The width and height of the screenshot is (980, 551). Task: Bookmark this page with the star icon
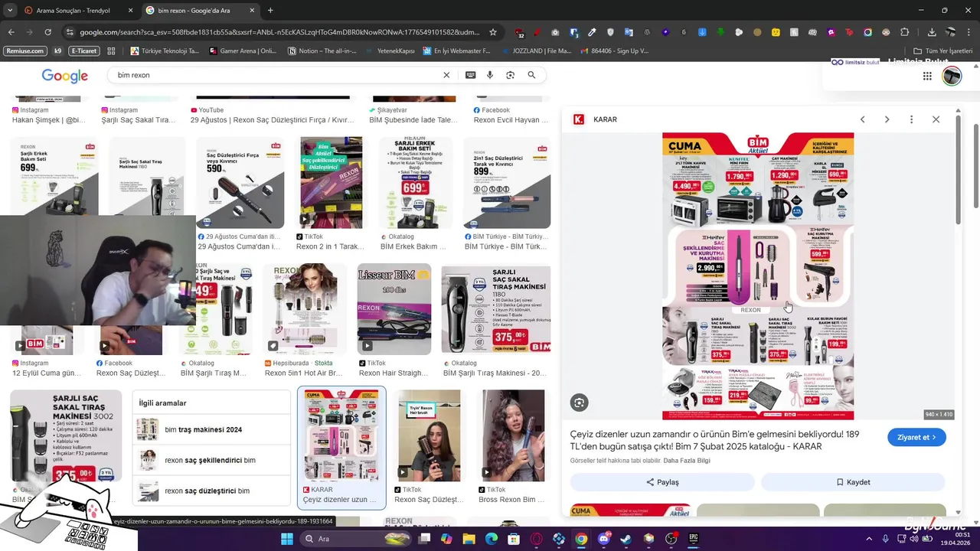coord(493,32)
